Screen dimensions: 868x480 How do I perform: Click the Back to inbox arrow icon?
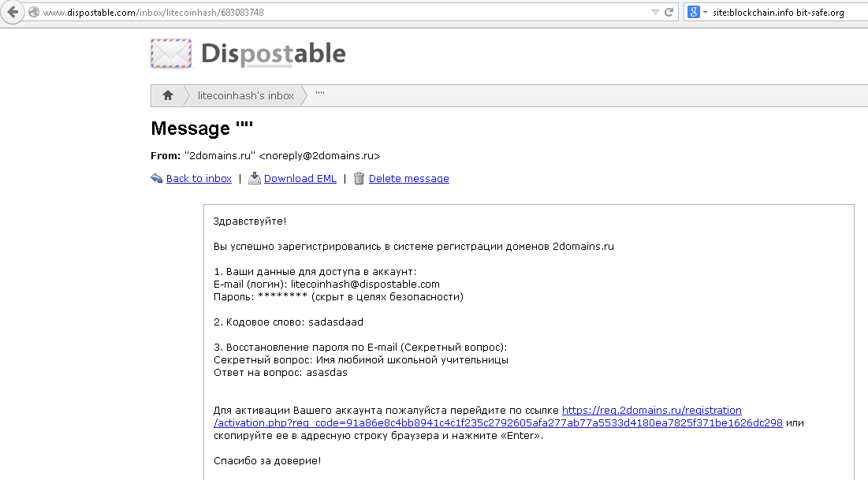pyautogui.click(x=157, y=178)
